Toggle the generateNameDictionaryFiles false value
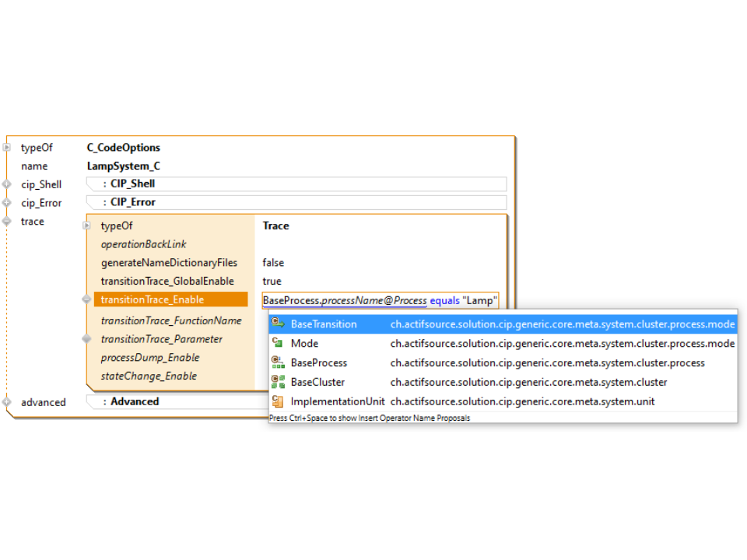747x560 pixels. (x=273, y=263)
